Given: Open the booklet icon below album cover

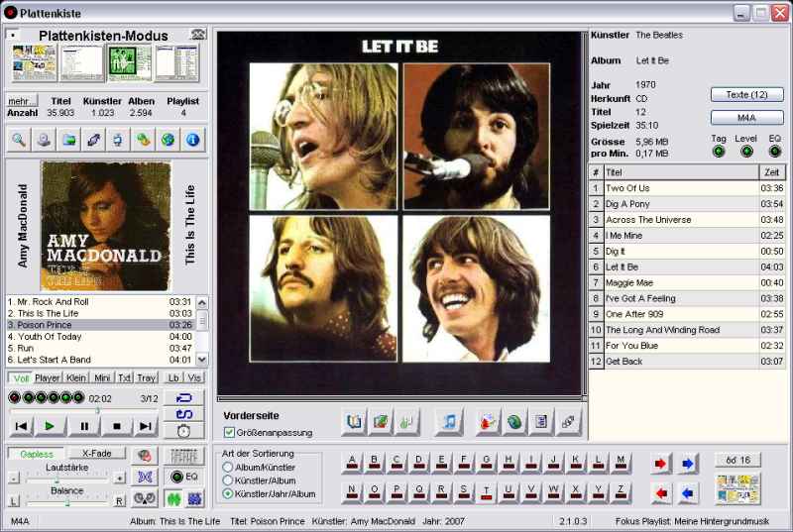Looking at the screenshot, I should click(354, 422).
